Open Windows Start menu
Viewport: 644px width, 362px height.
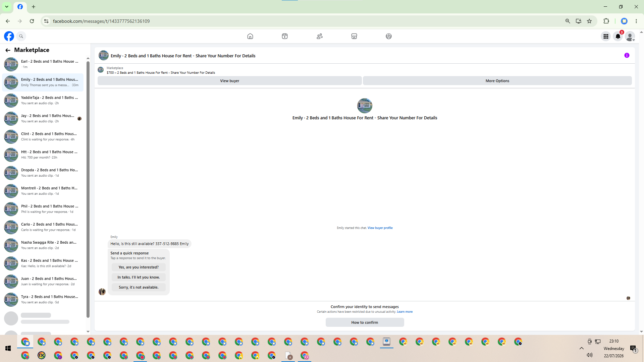tap(8, 349)
